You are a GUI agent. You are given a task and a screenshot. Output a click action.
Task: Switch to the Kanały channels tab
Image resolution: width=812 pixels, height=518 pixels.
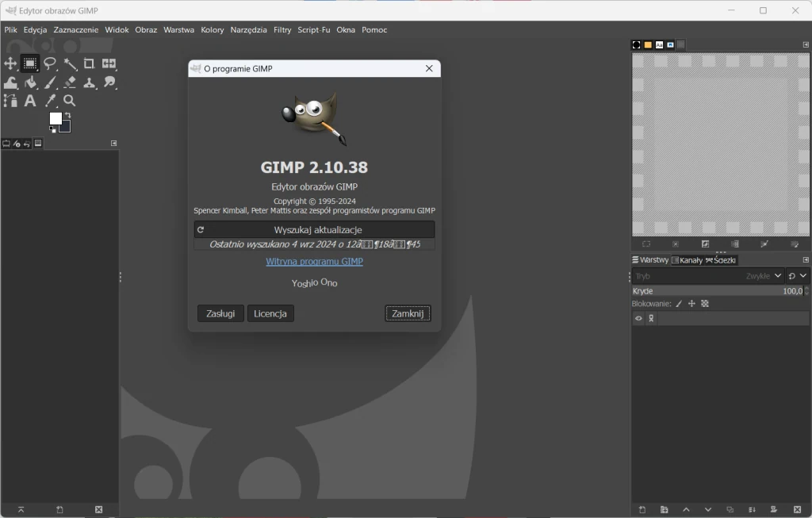[688, 260]
